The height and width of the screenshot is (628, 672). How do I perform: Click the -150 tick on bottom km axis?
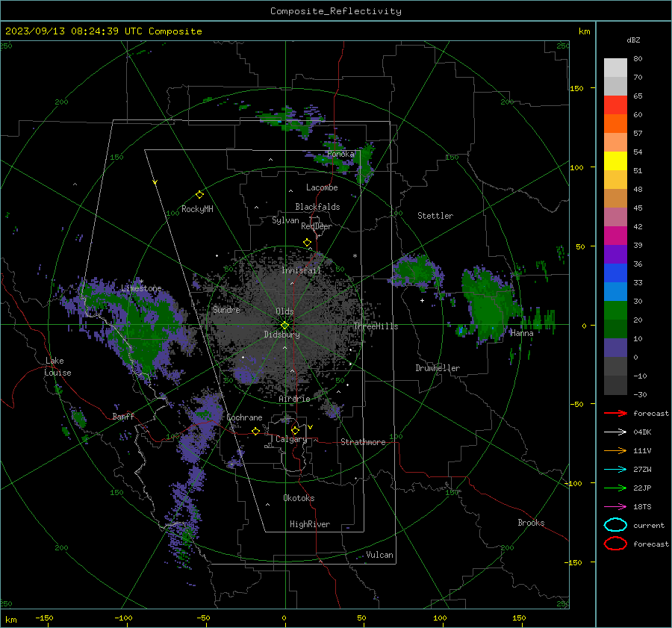coord(44,618)
